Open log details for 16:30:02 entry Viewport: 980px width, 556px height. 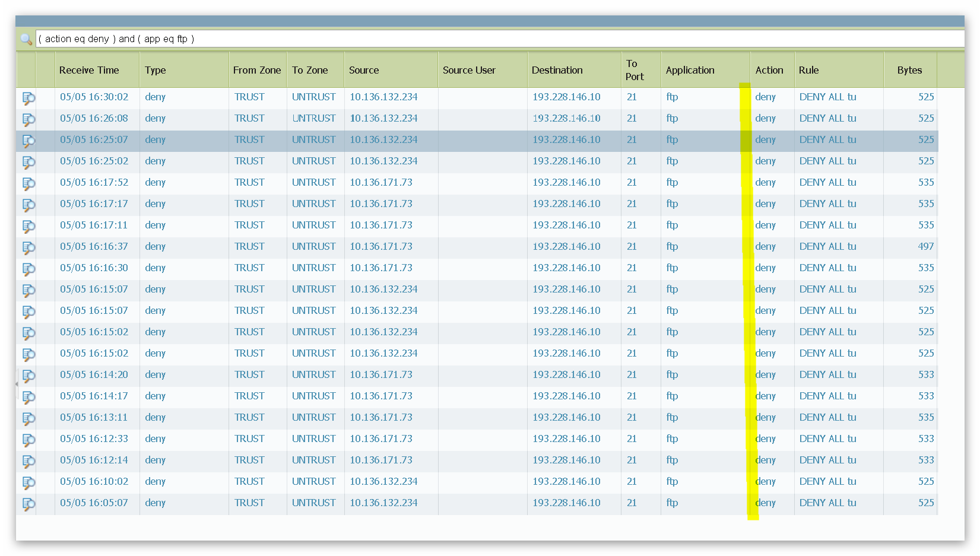pyautogui.click(x=28, y=98)
